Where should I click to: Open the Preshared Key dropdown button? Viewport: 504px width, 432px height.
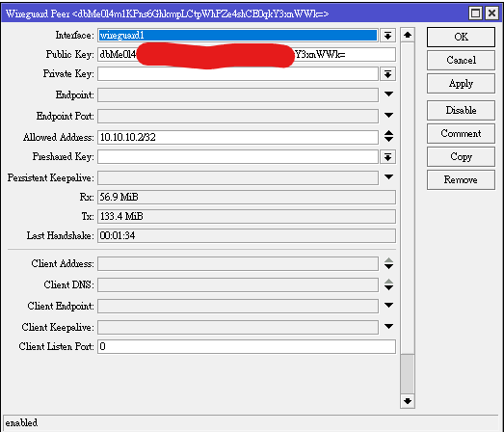point(387,157)
